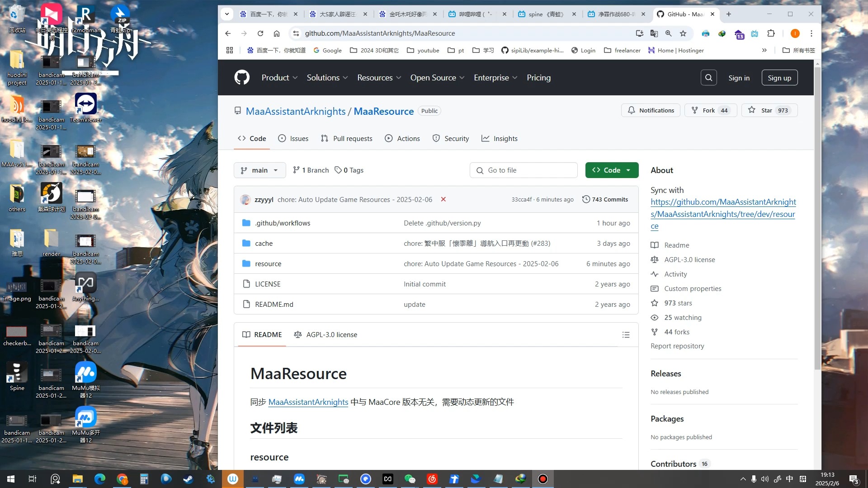Expand the Product navigation menu

tap(279, 78)
